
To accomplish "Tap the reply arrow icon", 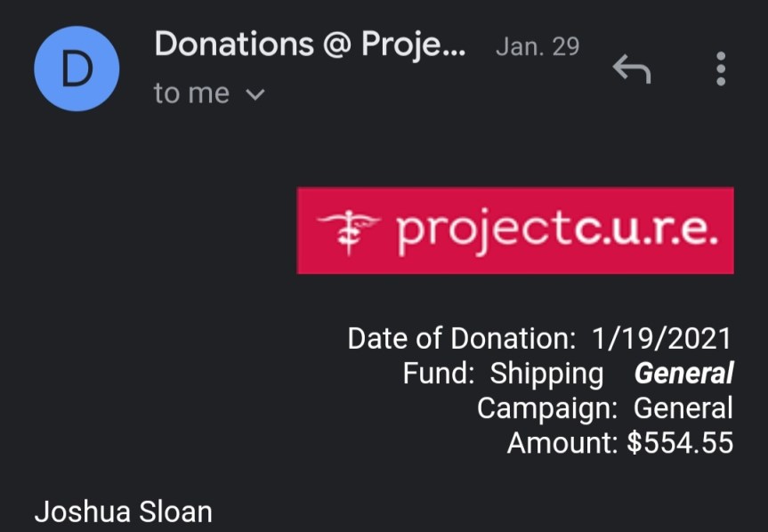I will coord(631,69).
